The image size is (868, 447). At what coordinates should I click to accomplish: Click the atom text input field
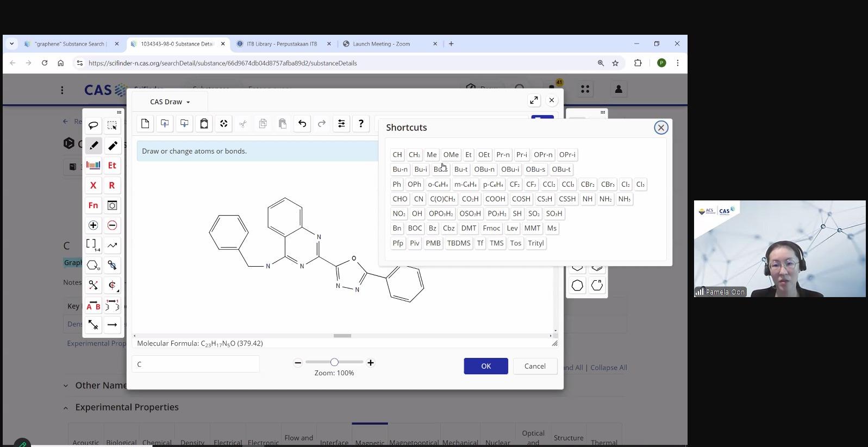point(196,364)
